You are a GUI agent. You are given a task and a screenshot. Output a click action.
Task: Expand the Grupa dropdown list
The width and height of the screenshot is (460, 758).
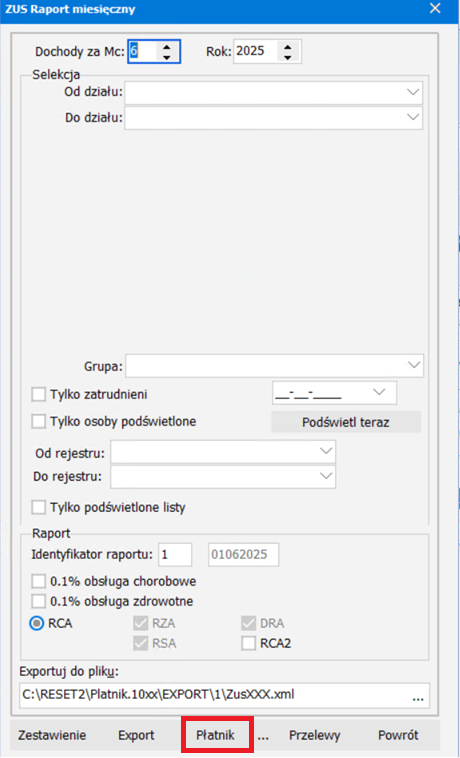click(x=414, y=365)
